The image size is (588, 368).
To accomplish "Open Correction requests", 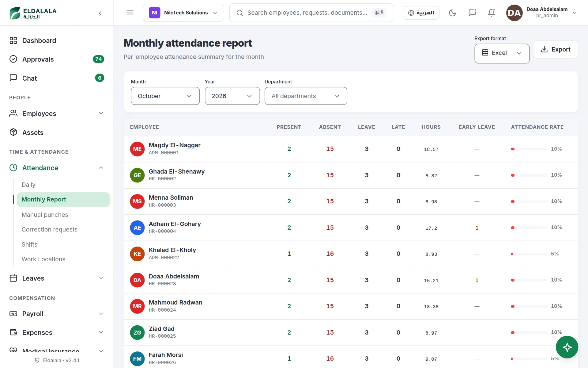I will tap(63, 229).
